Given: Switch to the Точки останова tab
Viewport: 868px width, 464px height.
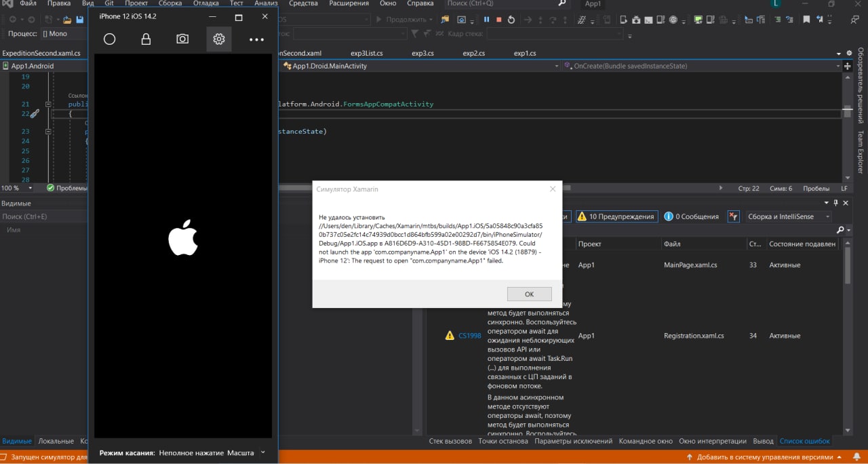Looking at the screenshot, I should point(502,441).
